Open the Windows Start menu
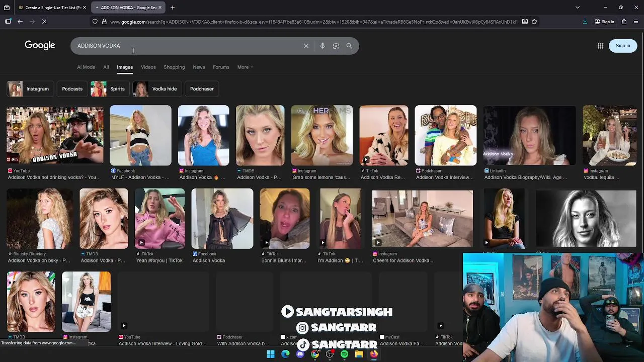 click(271, 354)
